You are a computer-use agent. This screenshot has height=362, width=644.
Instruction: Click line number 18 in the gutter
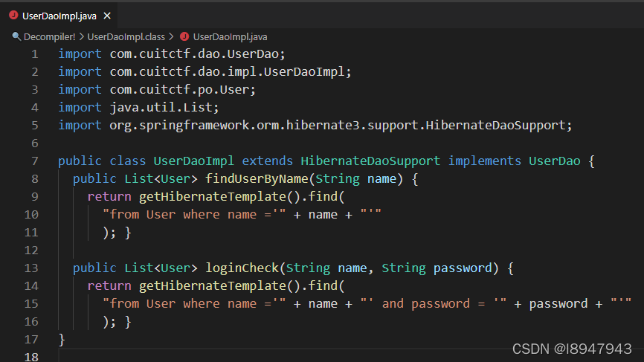(x=31, y=357)
